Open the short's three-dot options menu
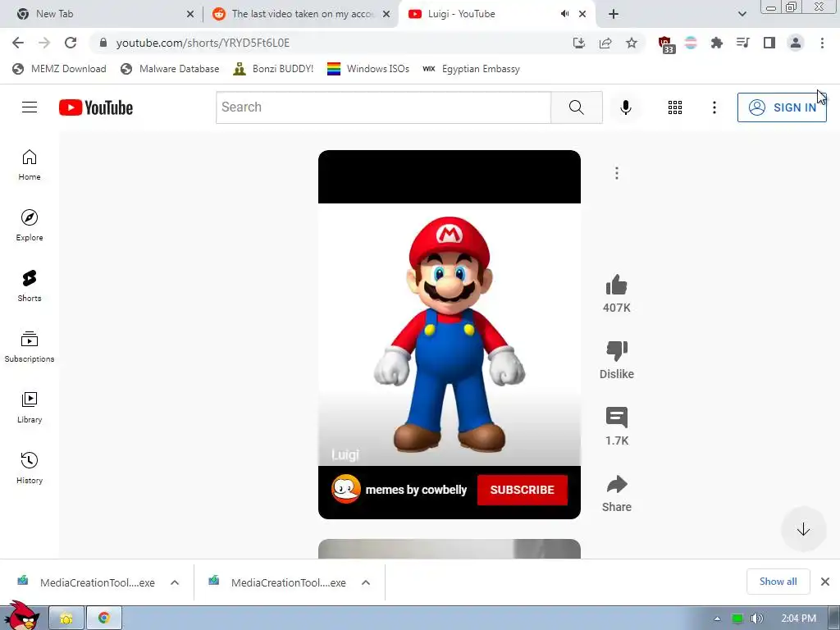This screenshot has height=630, width=840. pyautogui.click(x=617, y=173)
